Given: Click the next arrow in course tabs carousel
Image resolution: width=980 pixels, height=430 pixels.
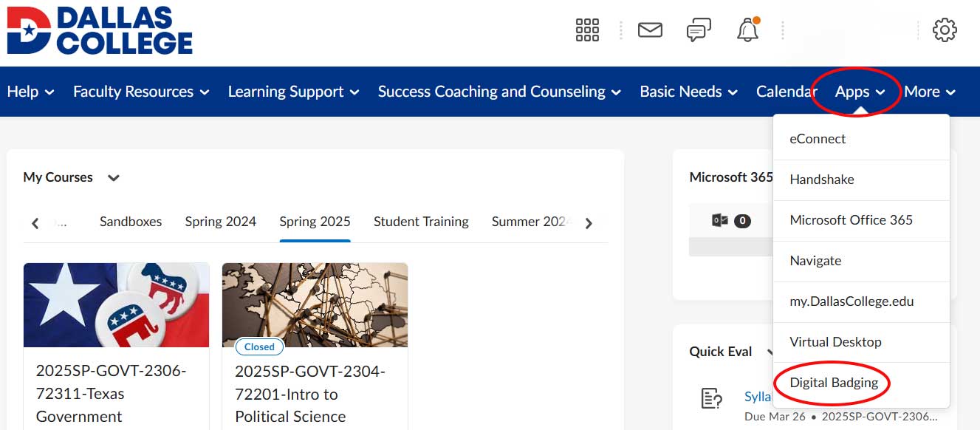Looking at the screenshot, I should point(589,222).
